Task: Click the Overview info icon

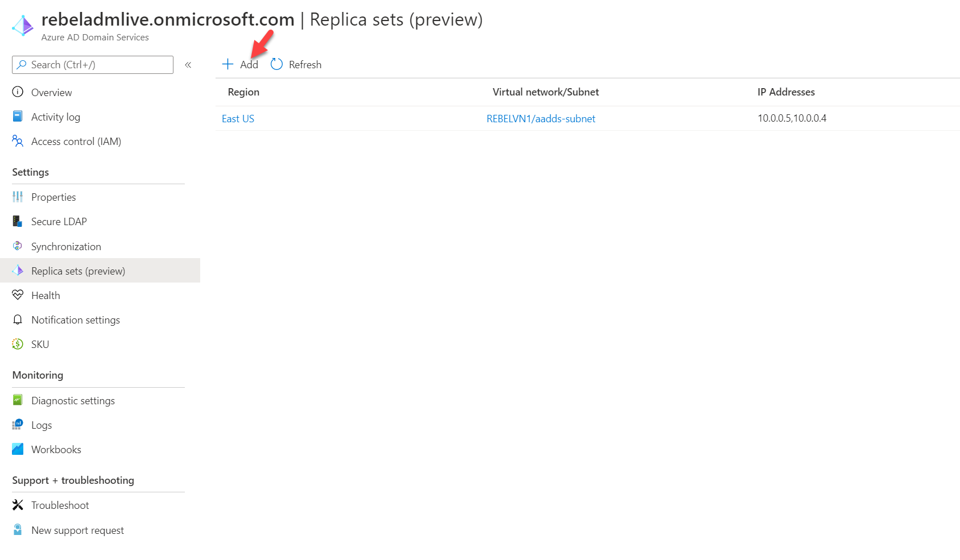Action: click(18, 92)
